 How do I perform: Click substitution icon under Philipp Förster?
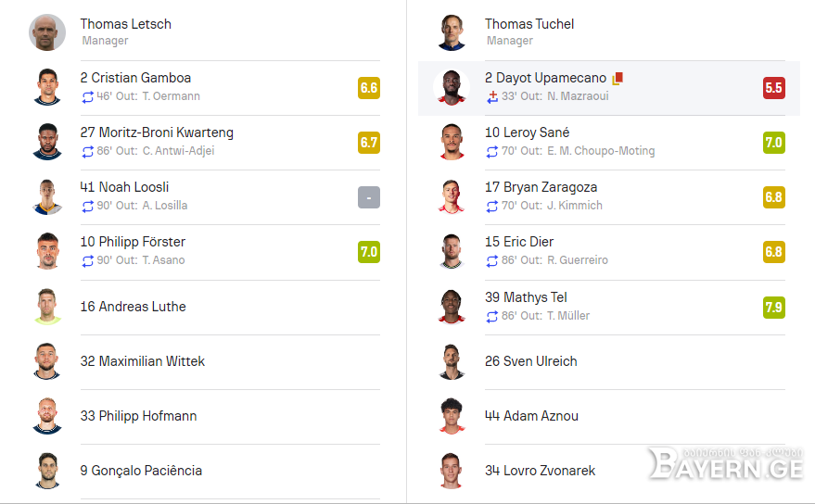click(x=88, y=261)
